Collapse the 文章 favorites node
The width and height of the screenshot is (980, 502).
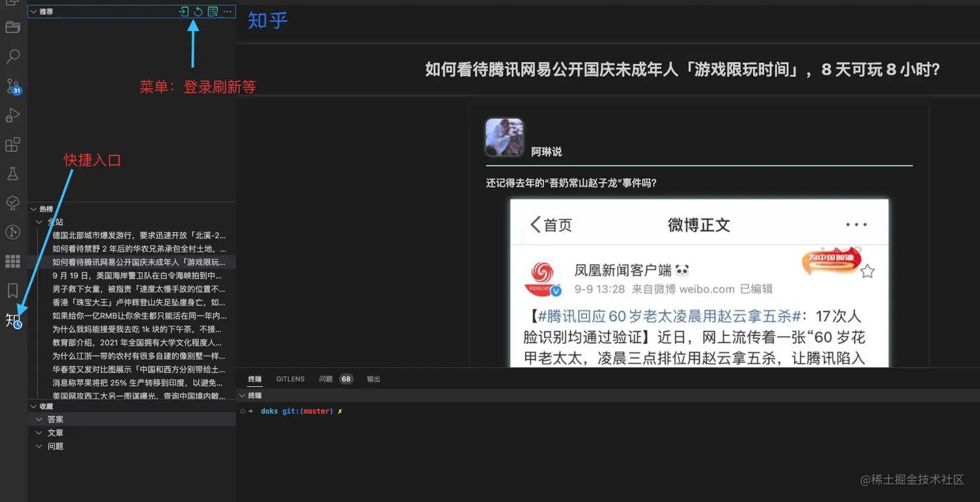point(40,433)
